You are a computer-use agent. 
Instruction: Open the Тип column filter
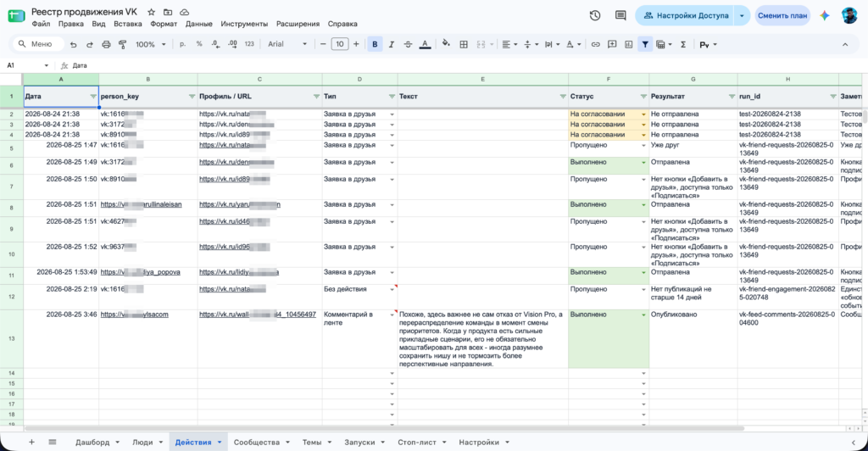coord(392,97)
